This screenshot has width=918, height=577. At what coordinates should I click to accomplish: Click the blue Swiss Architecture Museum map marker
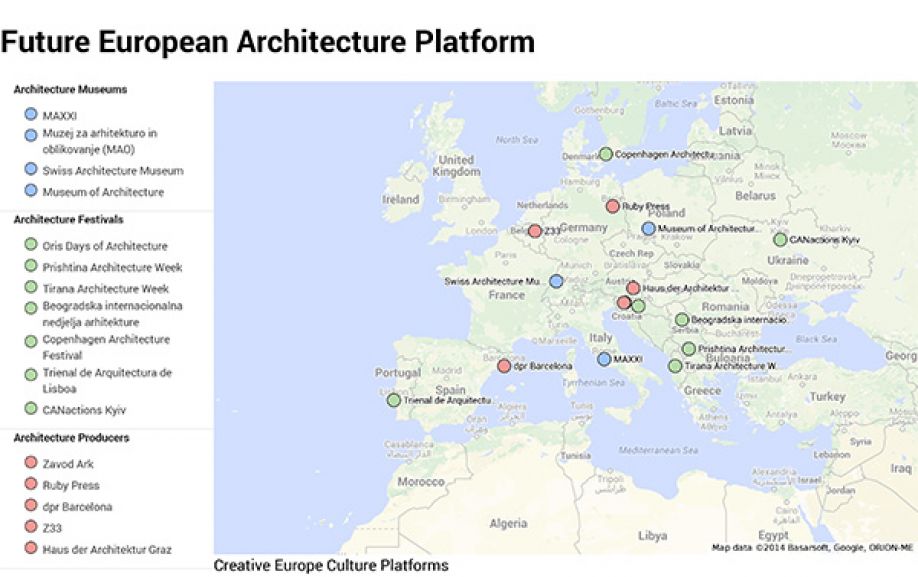(x=556, y=281)
